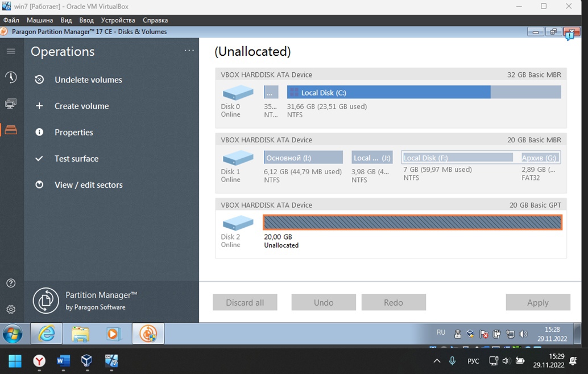Open the Windows 7 Start orb
Viewport: 588px width, 374px height.
13,334
